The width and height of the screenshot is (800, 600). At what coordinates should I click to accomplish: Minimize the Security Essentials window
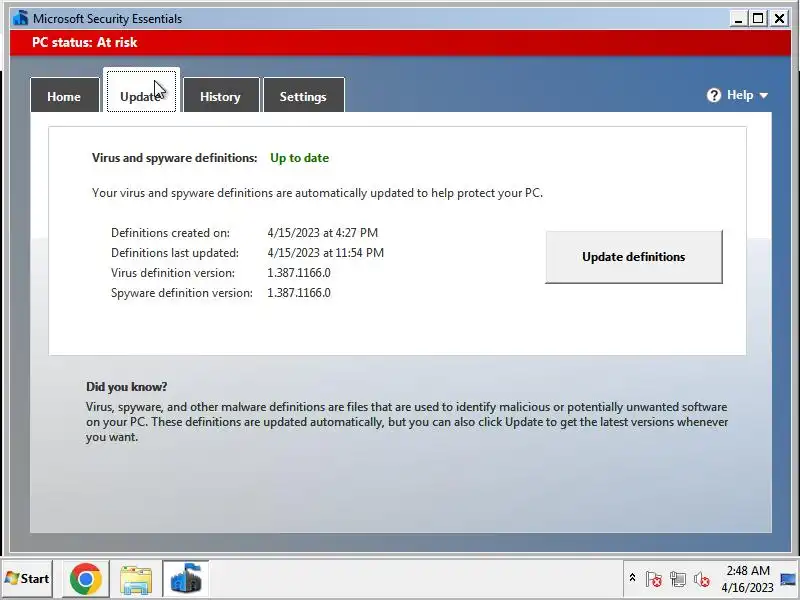tap(738, 19)
